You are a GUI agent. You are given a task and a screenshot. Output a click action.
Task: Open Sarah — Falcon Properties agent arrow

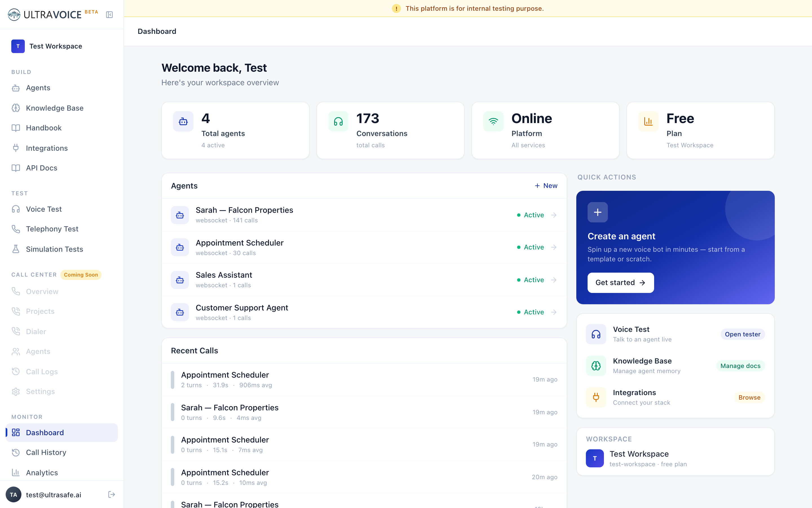(x=554, y=215)
